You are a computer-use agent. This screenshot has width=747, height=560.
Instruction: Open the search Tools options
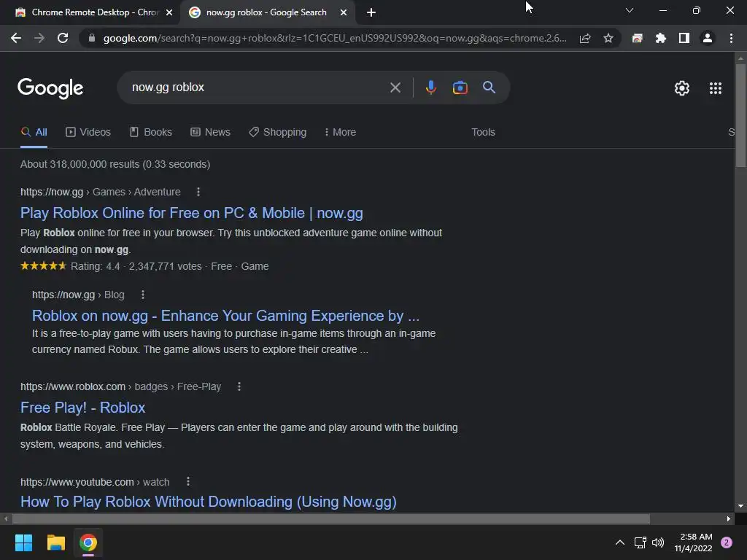coord(483,133)
